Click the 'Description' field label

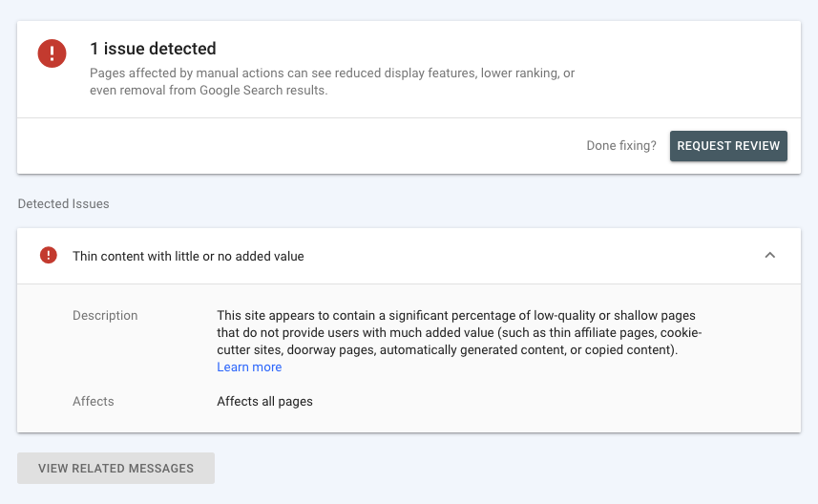pos(105,315)
